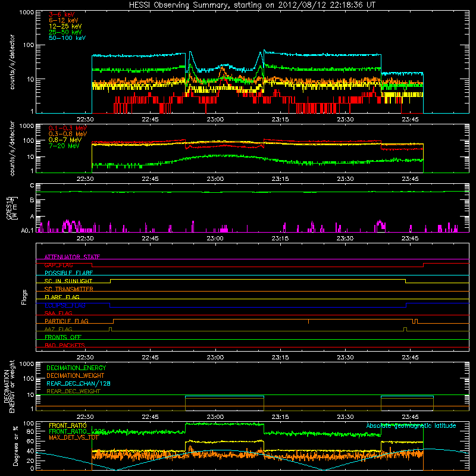The image size is (476, 476).
Task: Select the POSSIBLE_FLARE flag label
Action: pyautogui.click(x=68, y=273)
